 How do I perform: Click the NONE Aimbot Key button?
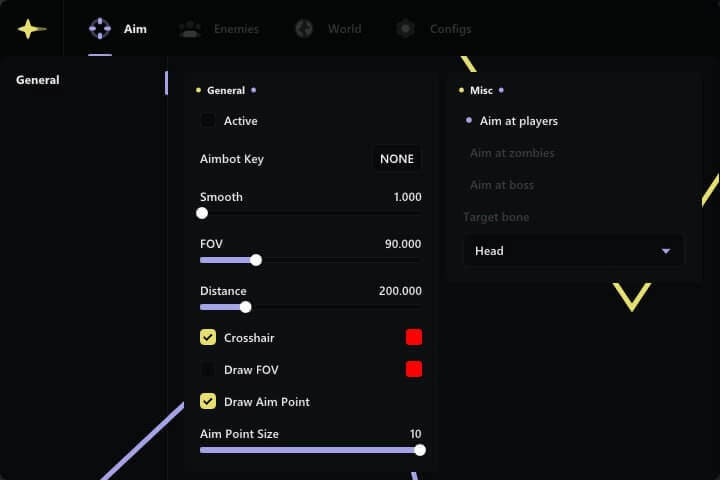click(x=396, y=159)
